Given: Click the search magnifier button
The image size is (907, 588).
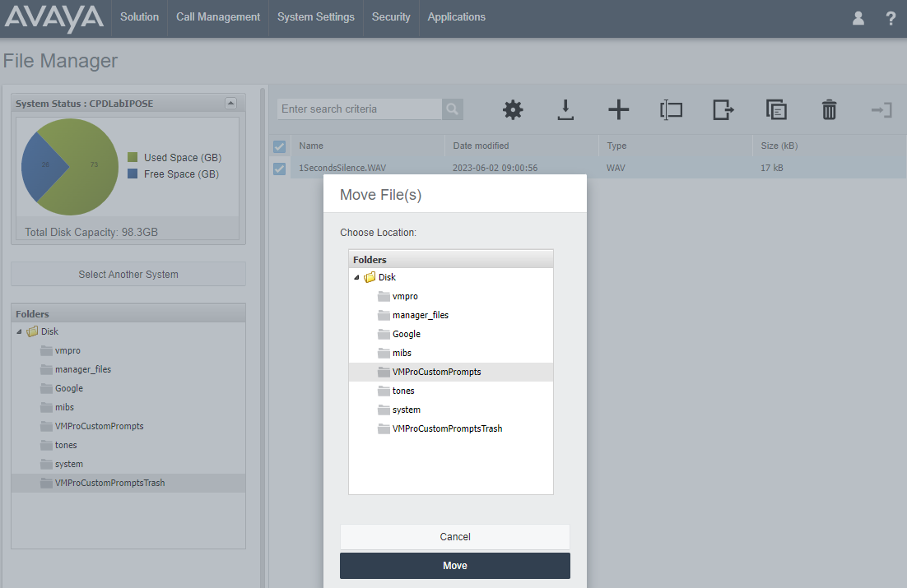Looking at the screenshot, I should click(x=453, y=109).
